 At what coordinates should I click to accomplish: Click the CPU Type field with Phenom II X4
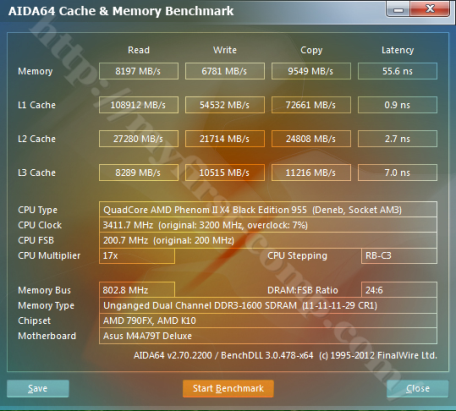point(268,210)
